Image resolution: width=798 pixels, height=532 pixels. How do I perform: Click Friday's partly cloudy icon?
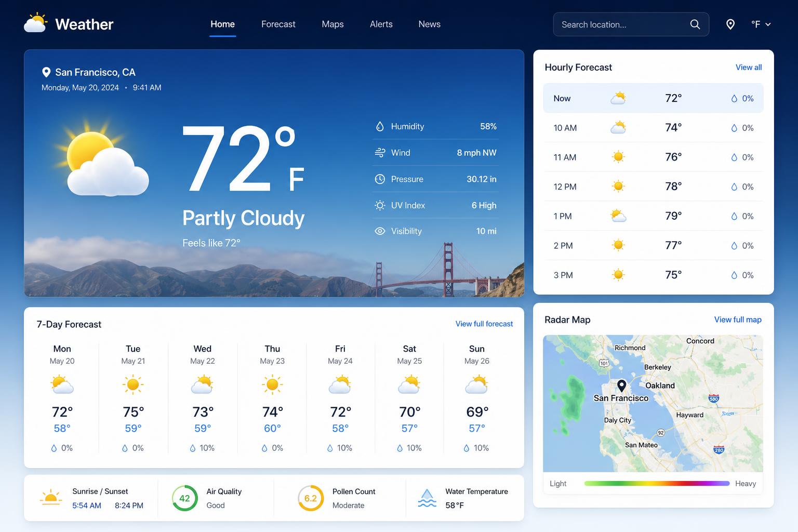(340, 385)
